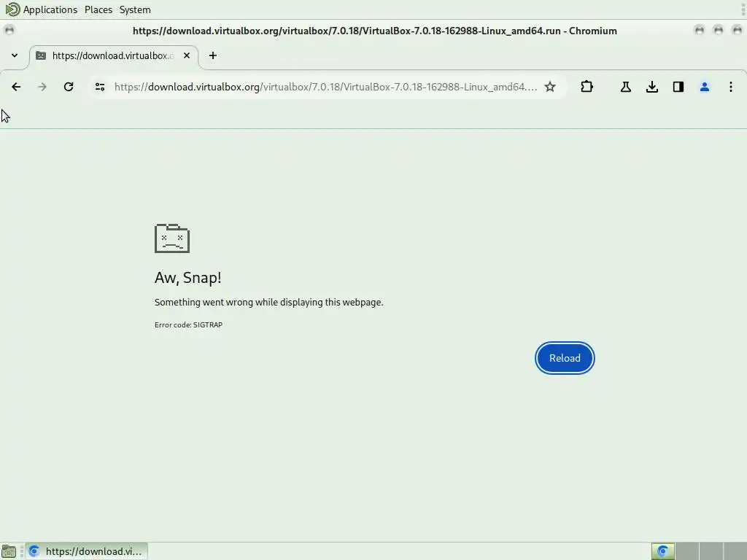
Task: Open the Chromium three-dot menu
Action: tap(731, 87)
